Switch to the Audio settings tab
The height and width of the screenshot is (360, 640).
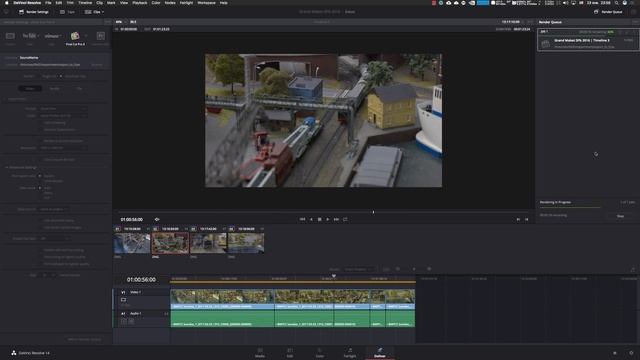[54, 88]
